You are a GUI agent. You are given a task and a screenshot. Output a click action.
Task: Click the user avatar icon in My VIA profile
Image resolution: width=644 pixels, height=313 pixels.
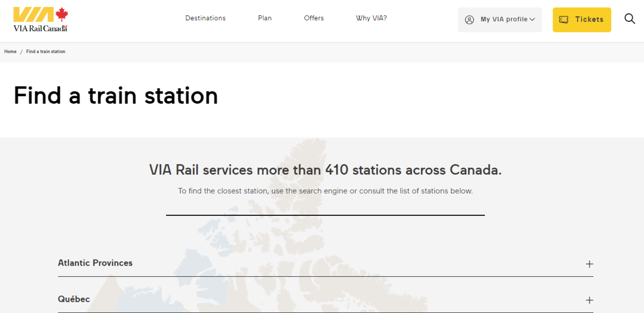coord(469,20)
